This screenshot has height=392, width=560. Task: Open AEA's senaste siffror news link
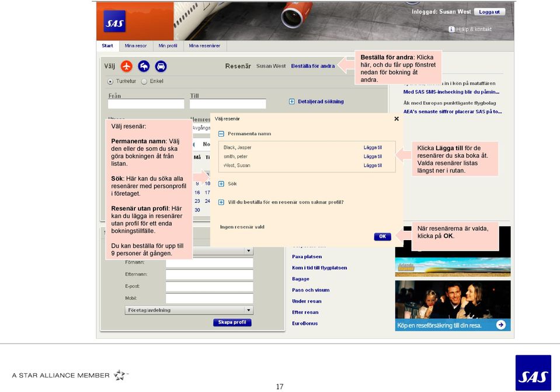453,112
